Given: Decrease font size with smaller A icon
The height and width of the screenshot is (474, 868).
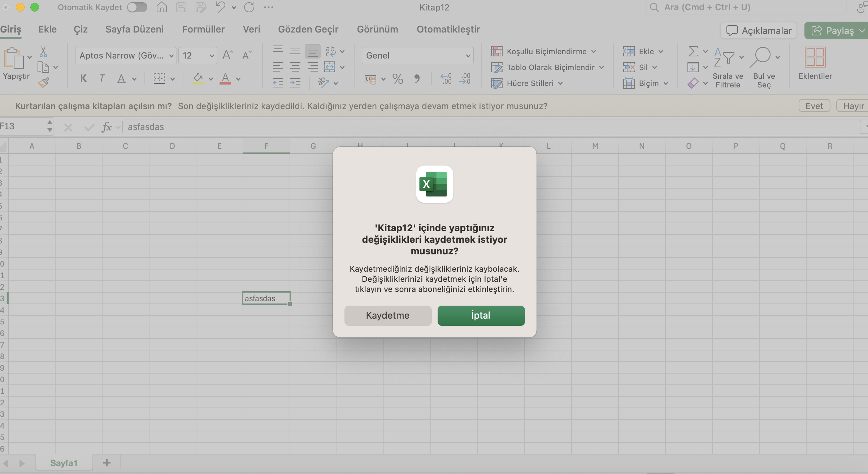Looking at the screenshot, I should (x=247, y=55).
